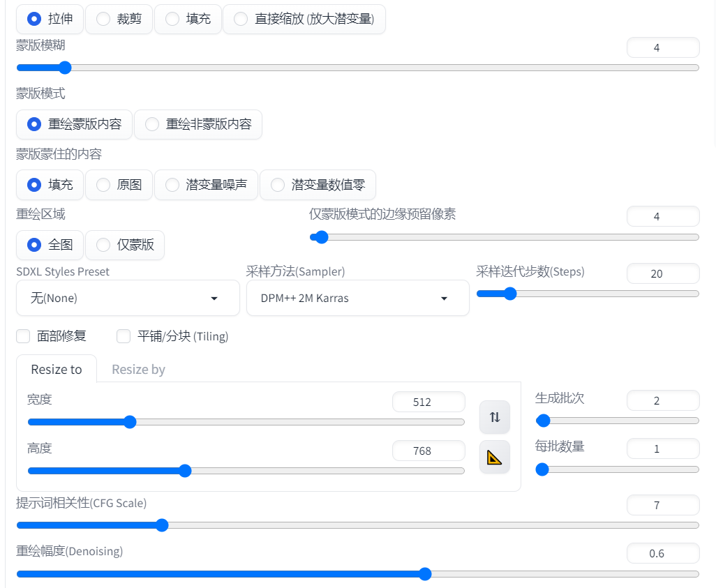Adjust the 仅蒙版模式的边缘预留像素 slider
This screenshot has height=588, width=716.
coord(505,237)
